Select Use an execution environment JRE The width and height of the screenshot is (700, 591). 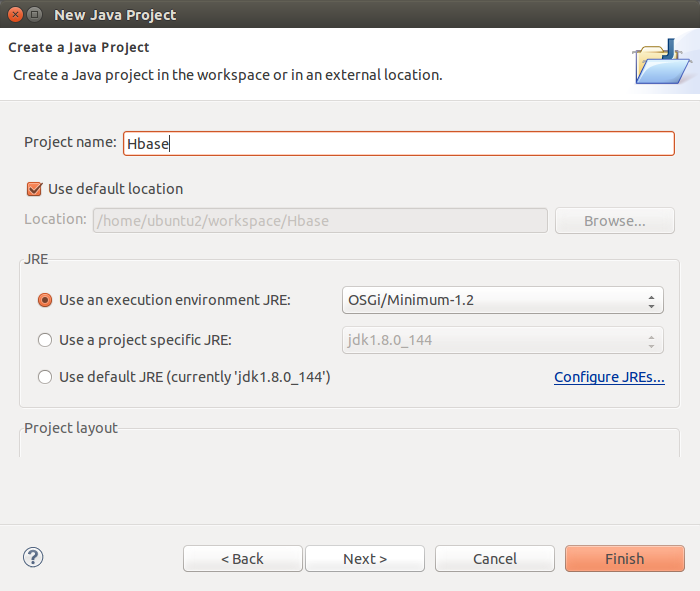45,300
